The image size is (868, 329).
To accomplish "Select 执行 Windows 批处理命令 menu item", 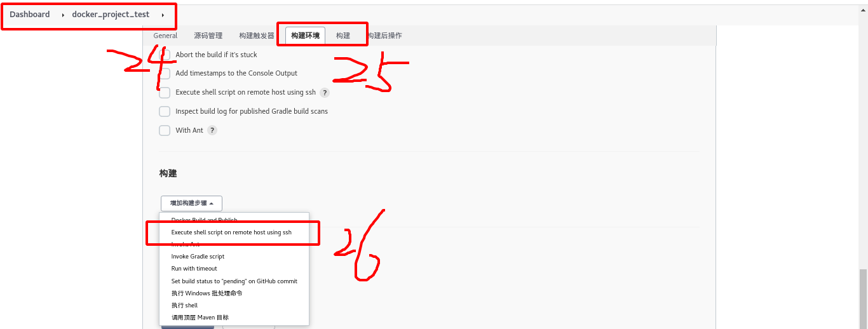I will pos(234,293).
